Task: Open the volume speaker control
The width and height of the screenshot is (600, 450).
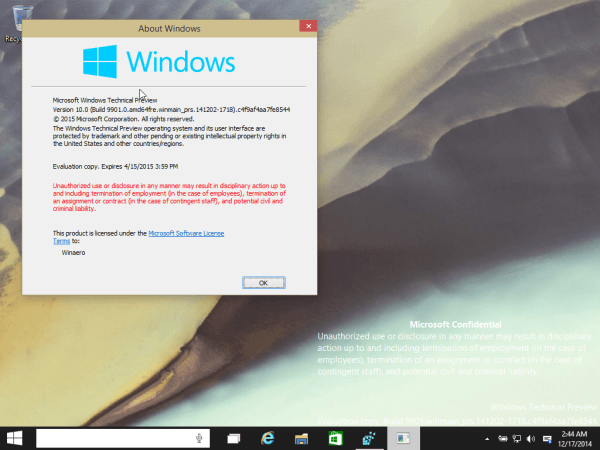Action: 531,439
